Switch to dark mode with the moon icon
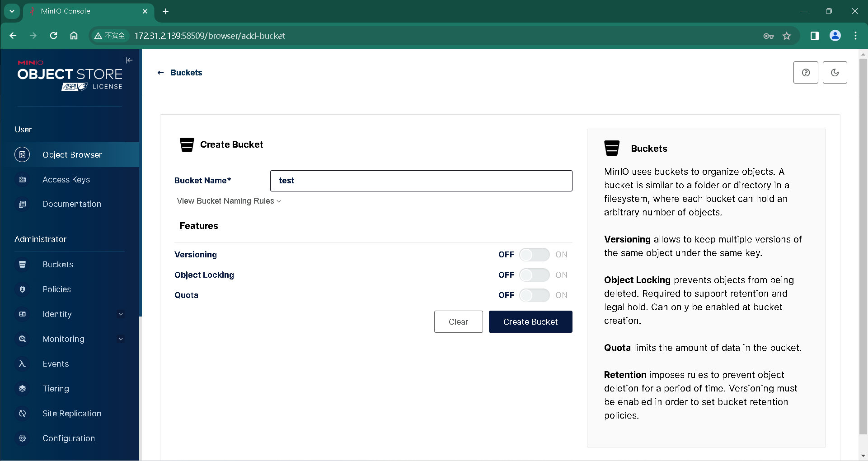This screenshot has width=868, height=461. point(835,73)
